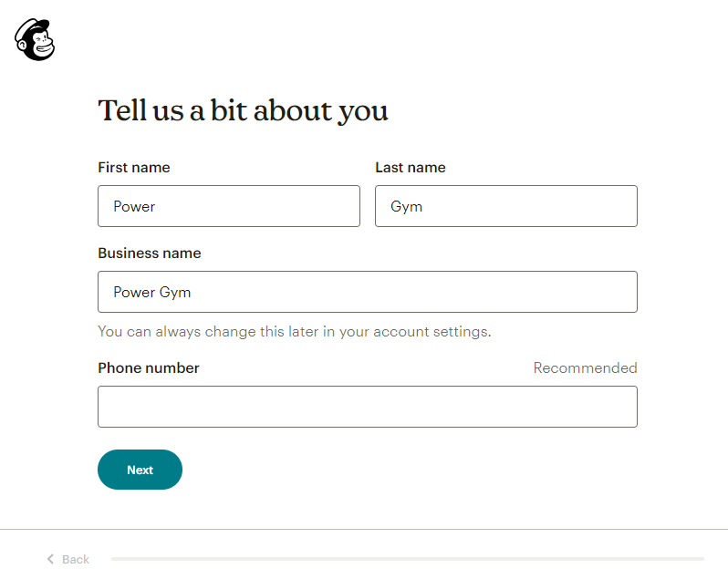Click the onboarding progress bar at bottom
728x579 pixels.
tap(408, 559)
